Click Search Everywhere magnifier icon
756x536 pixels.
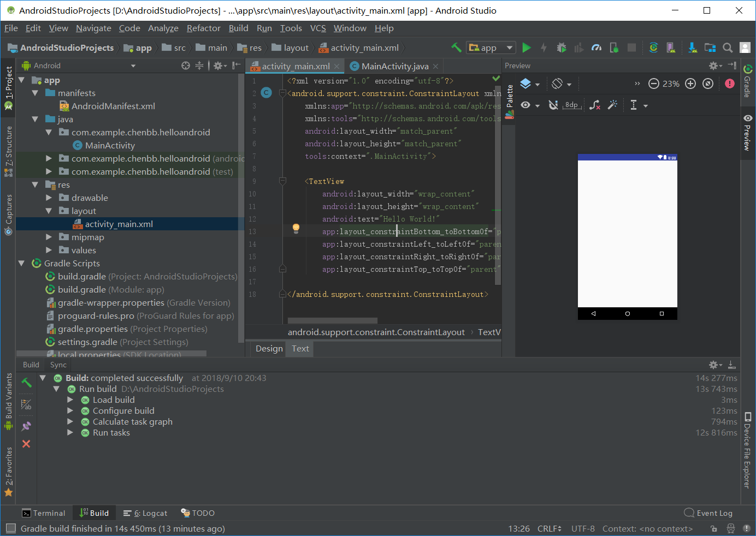(728, 47)
